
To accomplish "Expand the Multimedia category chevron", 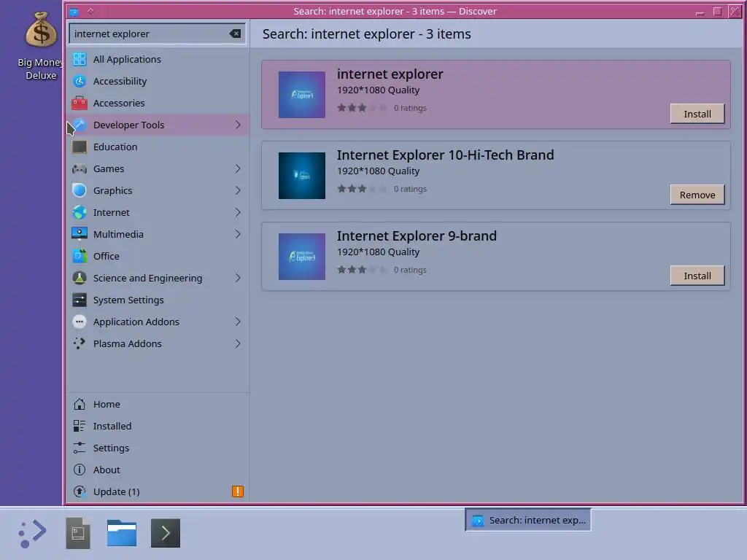I will (x=238, y=234).
